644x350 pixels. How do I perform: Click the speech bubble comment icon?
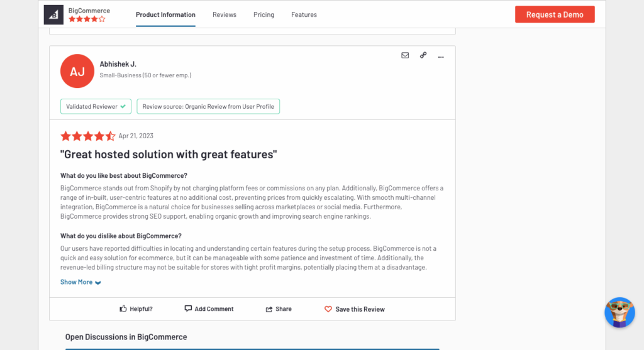(x=188, y=309)
